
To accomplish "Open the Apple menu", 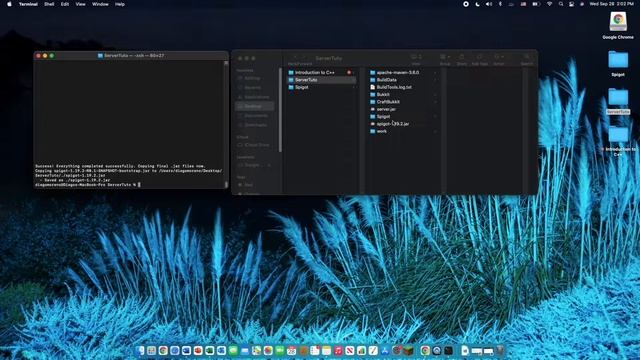I will 9,4.
